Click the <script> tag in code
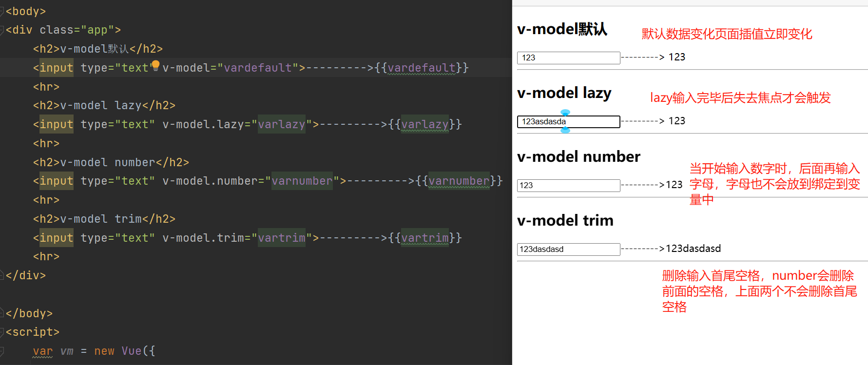This screenshot has height=365, width=868. 33,332
